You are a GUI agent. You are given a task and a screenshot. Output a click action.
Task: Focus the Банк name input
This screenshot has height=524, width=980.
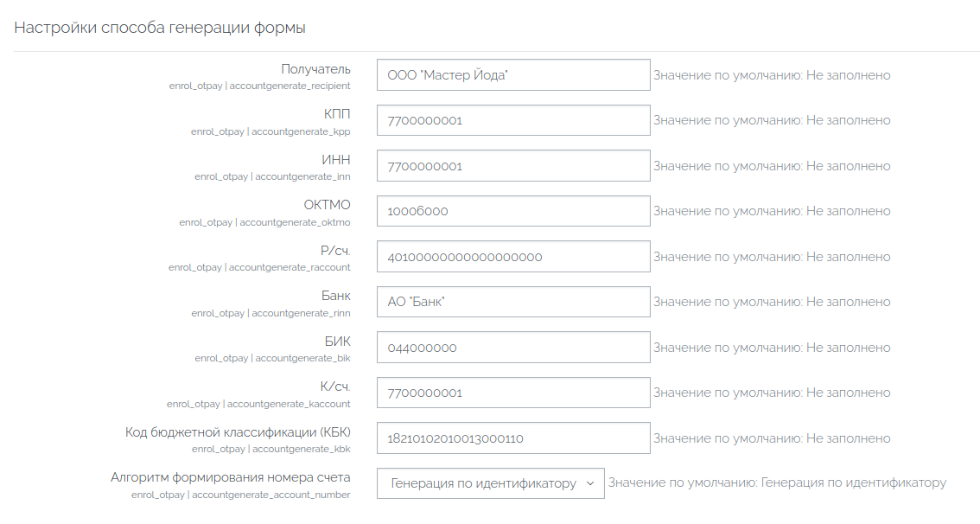coord(512,302)
